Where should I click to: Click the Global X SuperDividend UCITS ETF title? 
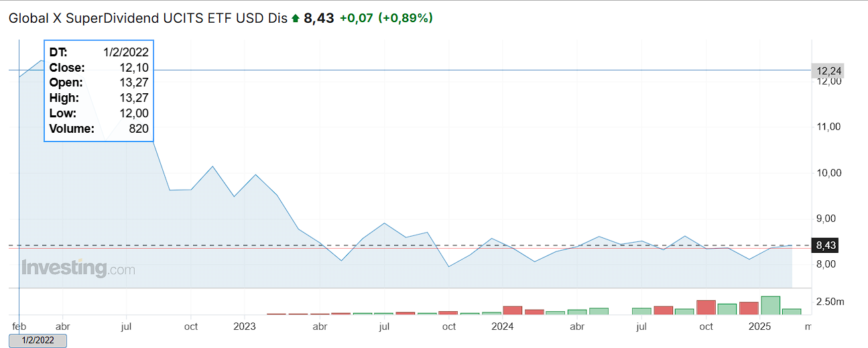tap(147, 18)
